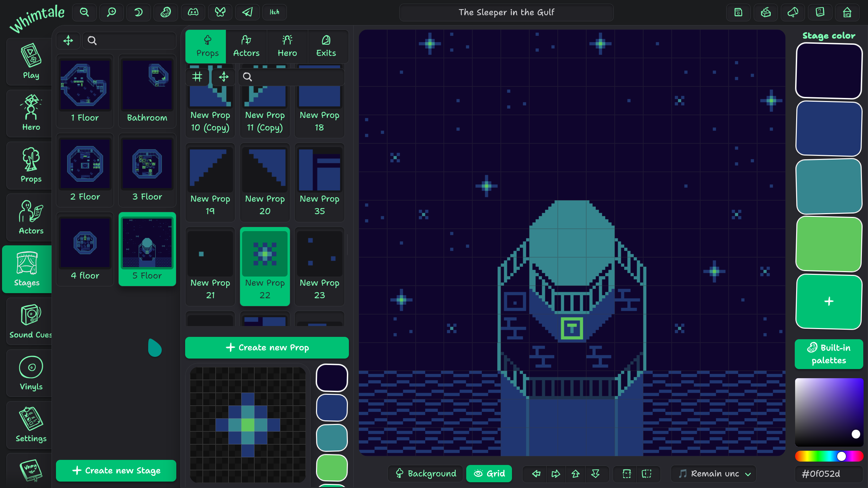This screenshot has width=868, height=488.
Task: Click the zoom out magnifier icon
Action: (84, 13)
